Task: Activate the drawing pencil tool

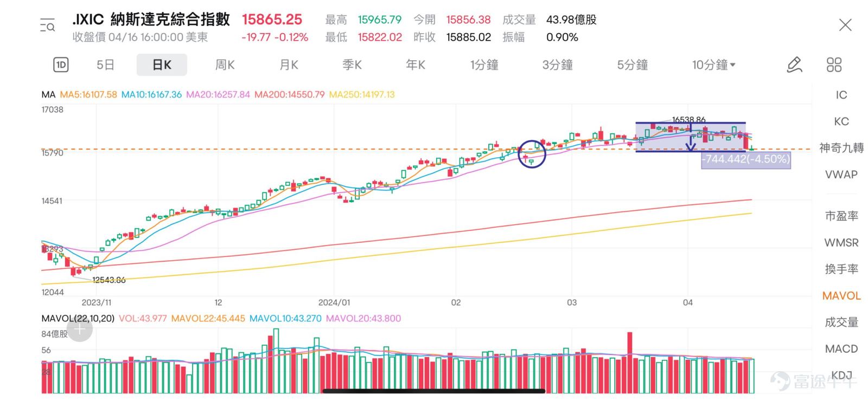Action: coord(794,65)
